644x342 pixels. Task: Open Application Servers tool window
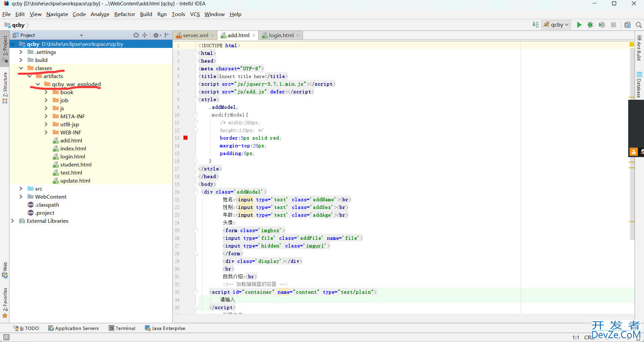(x=73, y=328)
